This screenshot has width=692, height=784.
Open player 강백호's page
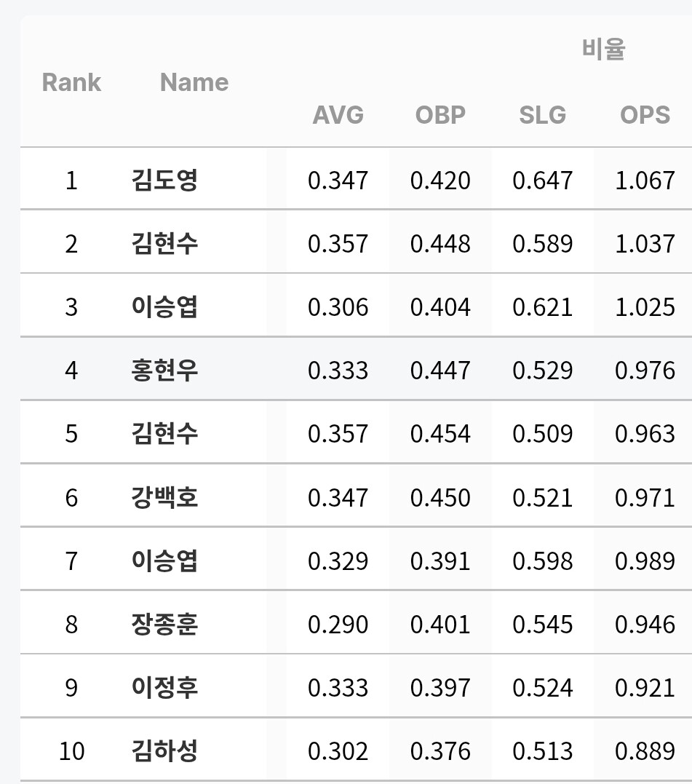164,497
